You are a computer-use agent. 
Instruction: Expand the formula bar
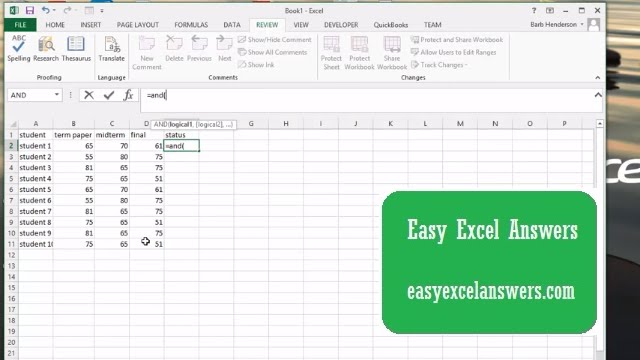(598, 95)
